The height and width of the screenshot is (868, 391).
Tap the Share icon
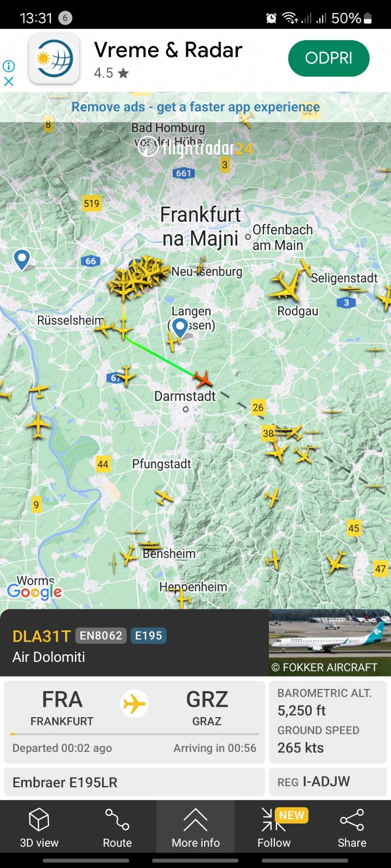pos(352,820)
